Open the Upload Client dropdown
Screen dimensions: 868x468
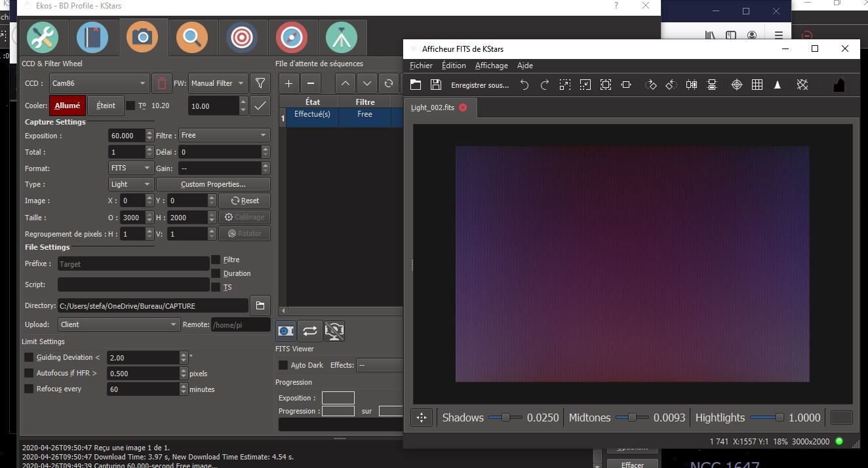118,324
